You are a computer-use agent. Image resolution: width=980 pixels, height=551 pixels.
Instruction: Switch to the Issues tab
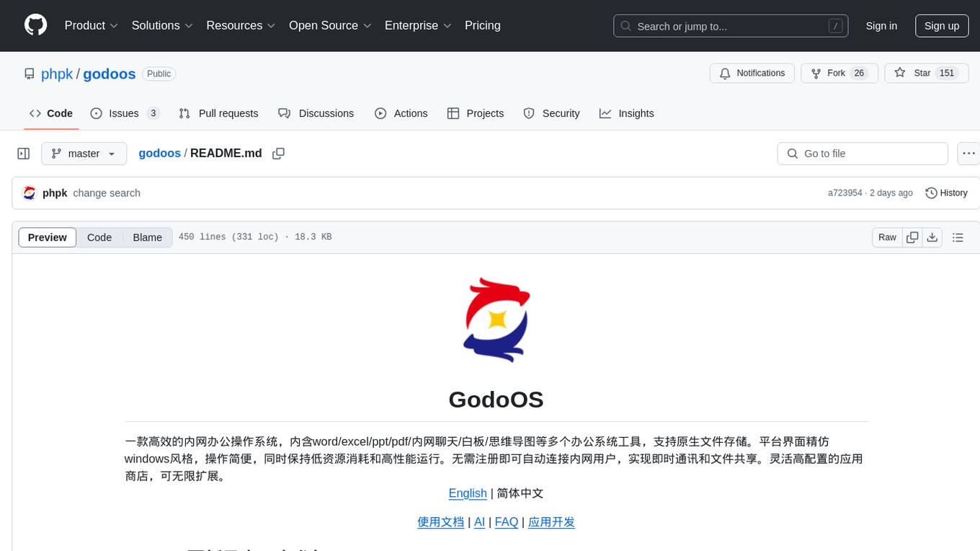coord(125,113)
